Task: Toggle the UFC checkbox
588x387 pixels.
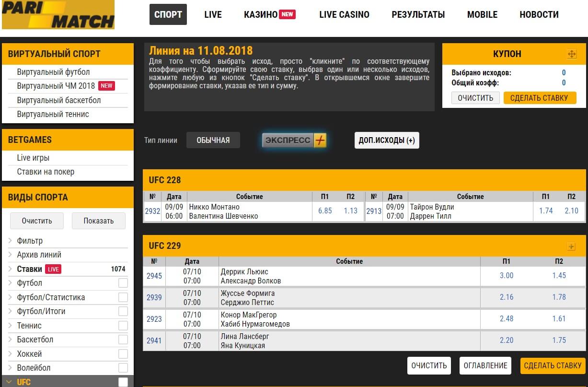Action: 123,382
